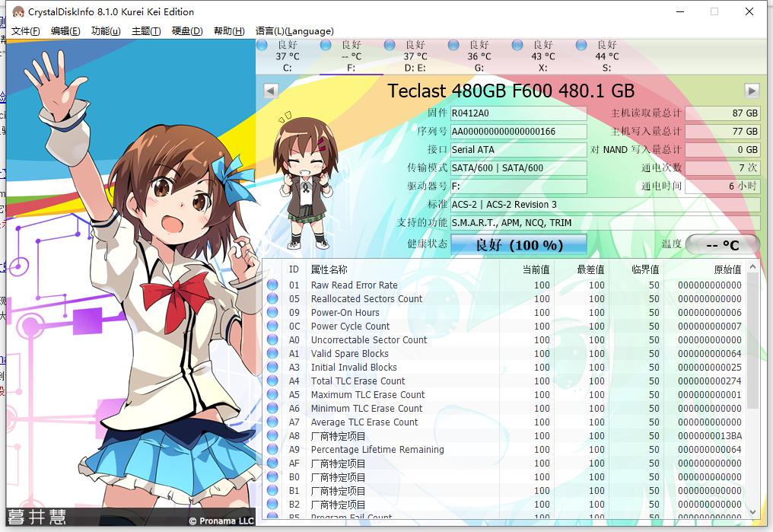
Task: Click status icon of Valid Spare Blocks
Action: pos(272,353)
